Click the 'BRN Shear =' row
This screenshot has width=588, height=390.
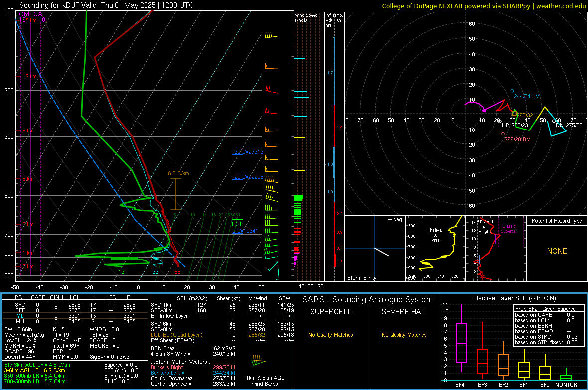coord(193,348)
